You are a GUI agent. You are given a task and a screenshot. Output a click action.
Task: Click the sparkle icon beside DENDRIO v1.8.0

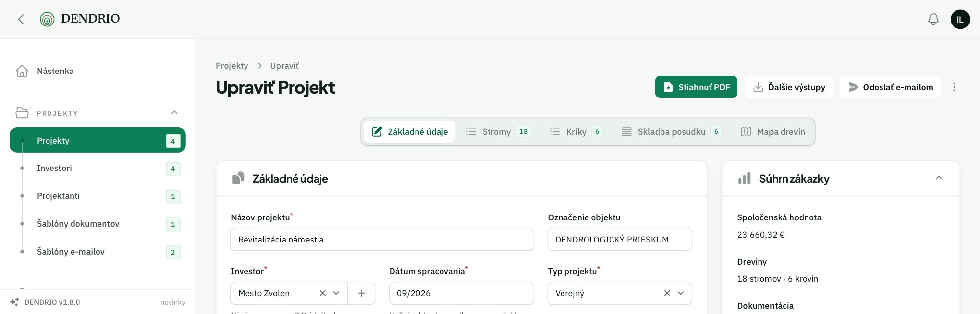pos(15,302)
